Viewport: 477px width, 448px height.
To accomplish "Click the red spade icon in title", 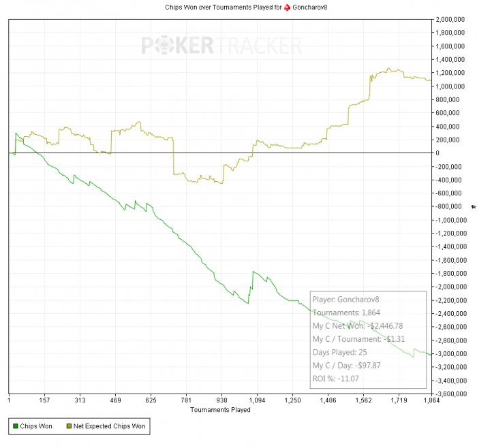I will pos(287,7).
